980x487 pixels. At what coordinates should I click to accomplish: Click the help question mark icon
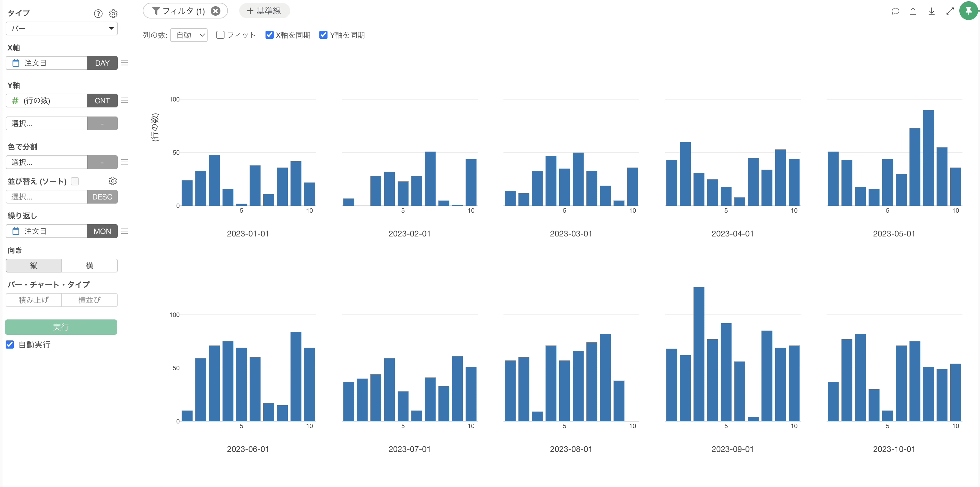pyautogui.click(x=98, y=14)
